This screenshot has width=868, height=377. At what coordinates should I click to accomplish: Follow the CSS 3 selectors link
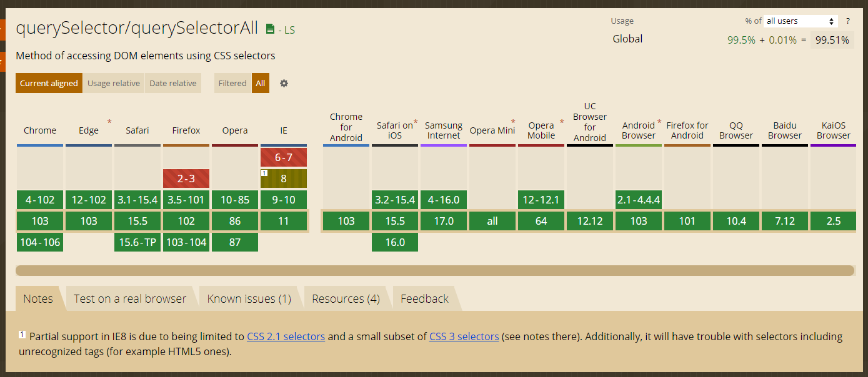464,336
